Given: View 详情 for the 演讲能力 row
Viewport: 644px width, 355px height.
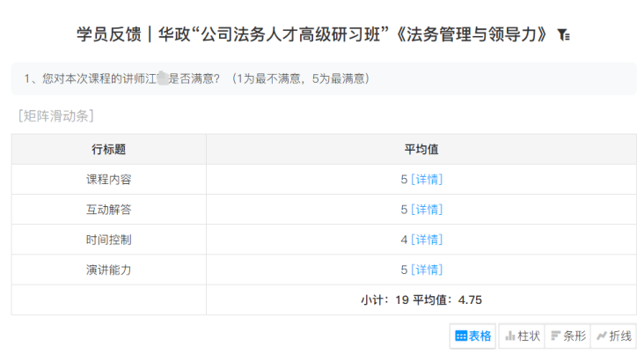Looking at the screenshot, I should 427,270.
